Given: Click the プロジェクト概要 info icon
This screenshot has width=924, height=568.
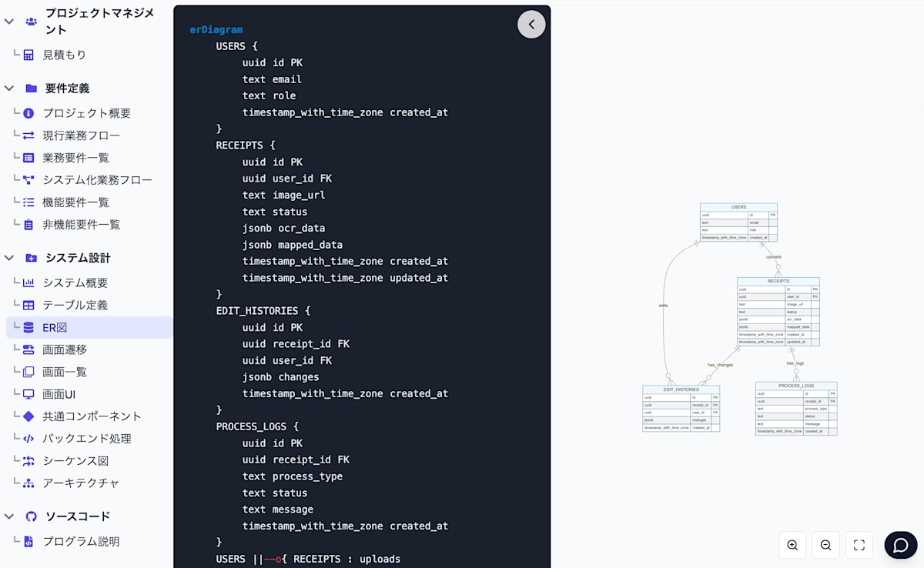Looking at the screenshot, I should pos(28,113).
